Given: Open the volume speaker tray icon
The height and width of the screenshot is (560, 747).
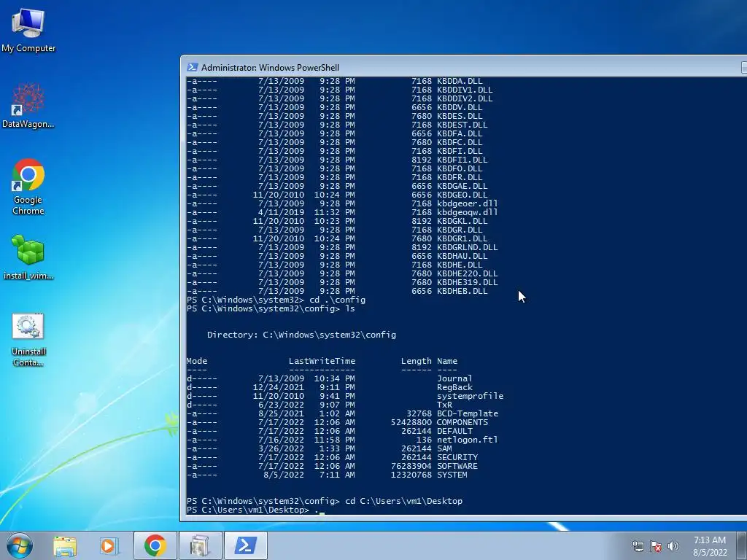Looking at the screenshot, I should (x=673, y=547).
